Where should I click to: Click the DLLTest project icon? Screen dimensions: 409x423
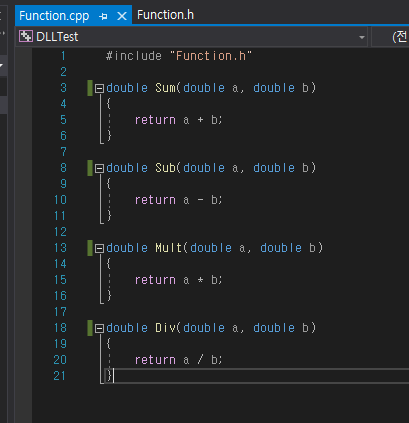[x=26, y=36]
